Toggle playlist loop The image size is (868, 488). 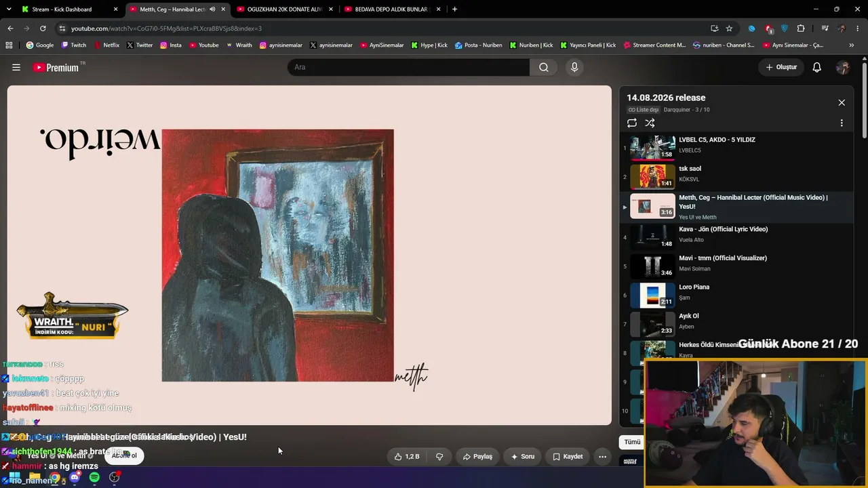pos(632,123)
